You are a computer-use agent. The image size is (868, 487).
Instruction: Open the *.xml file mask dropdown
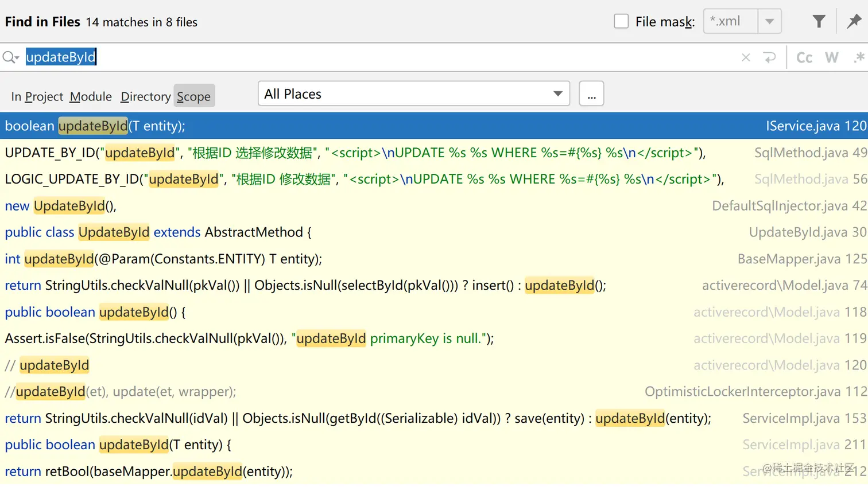coord(769,22)
